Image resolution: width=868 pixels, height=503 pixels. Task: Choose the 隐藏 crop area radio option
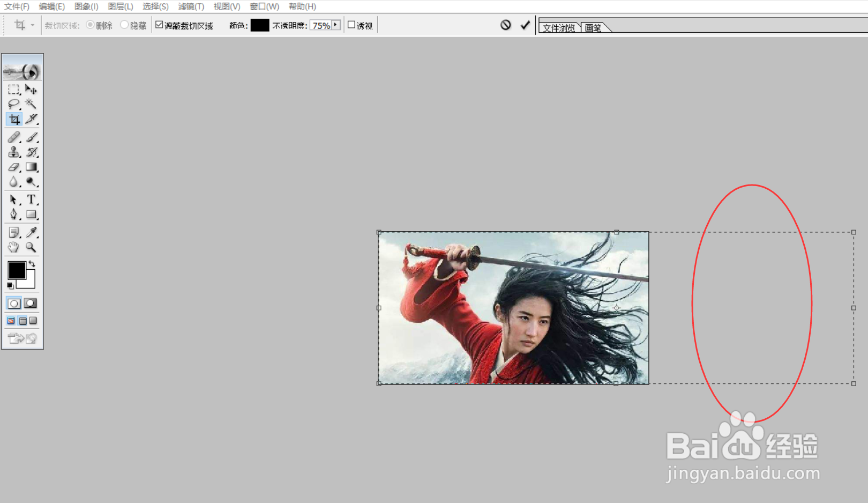point(124,25)
